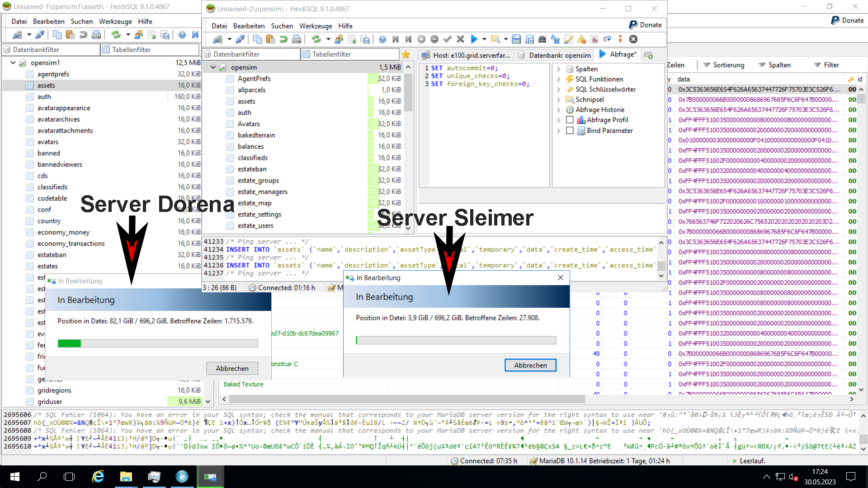The image size is (868, 488).
Task: Open the Werkzeuge menu in front window
Action: tap(315, 26)
